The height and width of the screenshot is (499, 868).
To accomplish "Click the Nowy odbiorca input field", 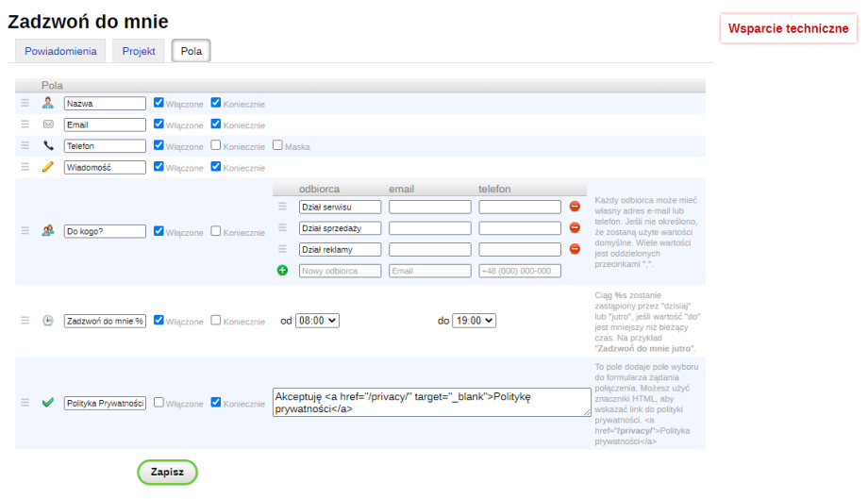I will coord(340,271).
